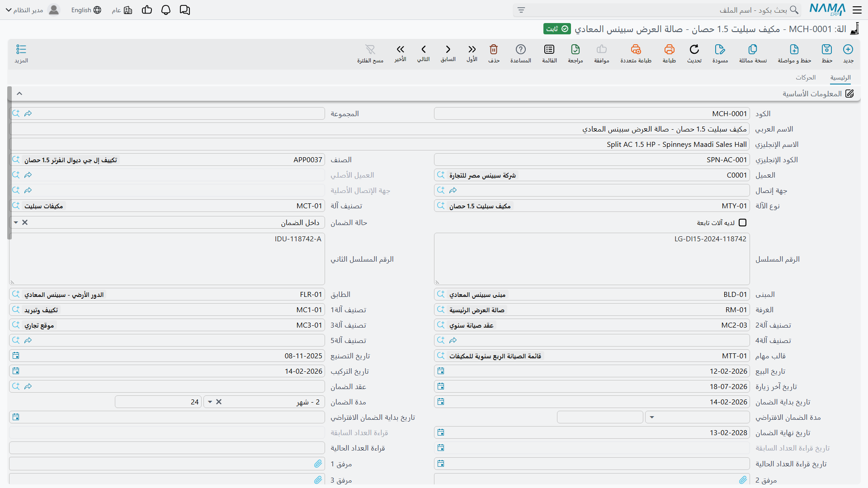The image size is (868, 488).
Task: Go to the next record (التالي)
Action: pyautogui.click(x=424, y=53)
